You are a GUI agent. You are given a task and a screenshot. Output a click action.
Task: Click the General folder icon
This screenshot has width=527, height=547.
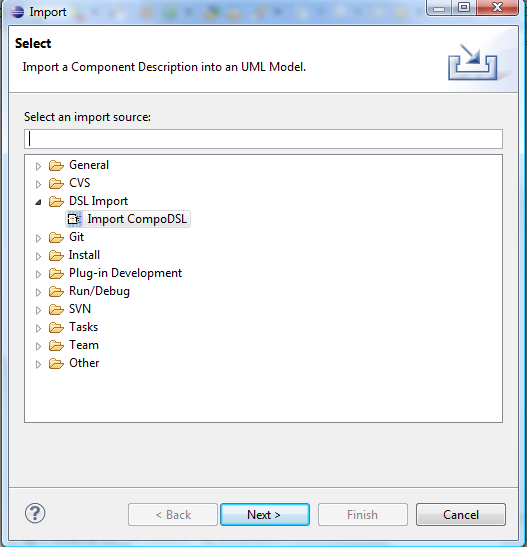coord(56,165)
